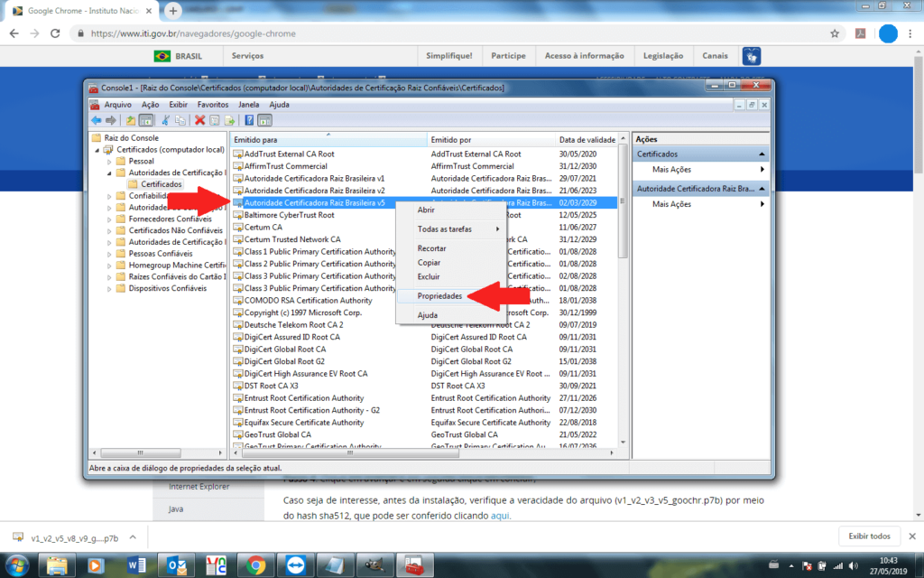Open a new Chrome tab with plus button
Viewport: 924px width, 578px height.
(x=173, y=11)
